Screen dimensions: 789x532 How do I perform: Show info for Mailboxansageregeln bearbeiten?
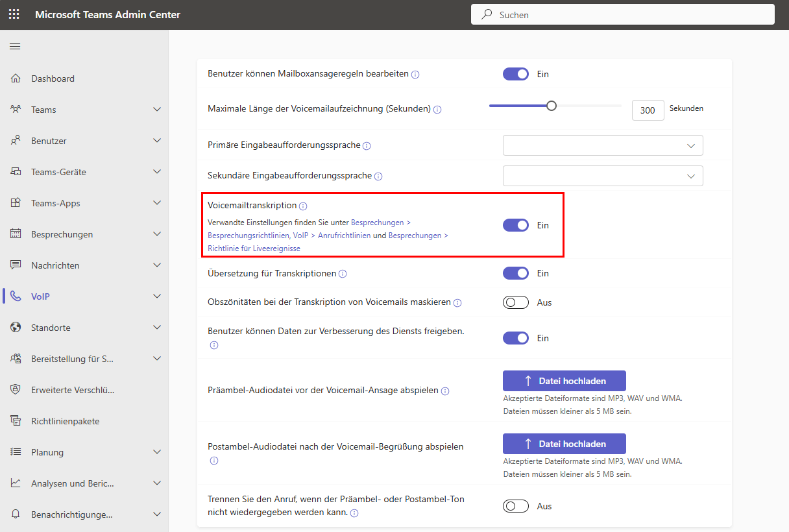tap(415, 75)
